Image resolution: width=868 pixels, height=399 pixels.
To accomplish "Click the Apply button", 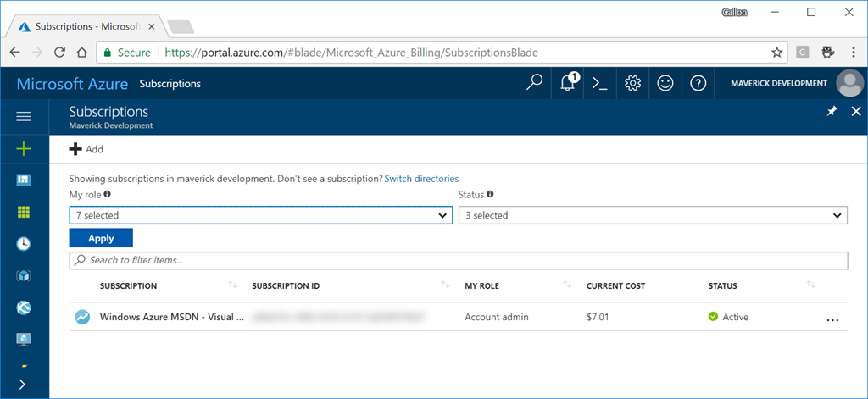I will 101,238.
